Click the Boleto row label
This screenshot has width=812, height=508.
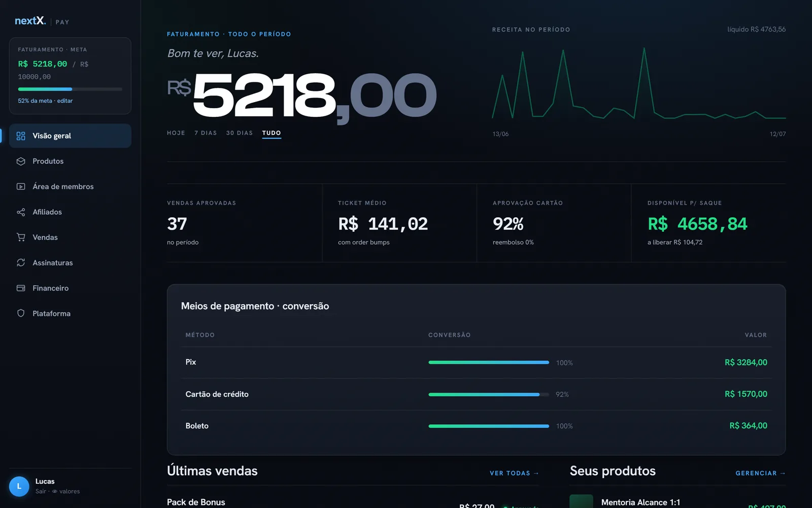click(x=197, y=426)
